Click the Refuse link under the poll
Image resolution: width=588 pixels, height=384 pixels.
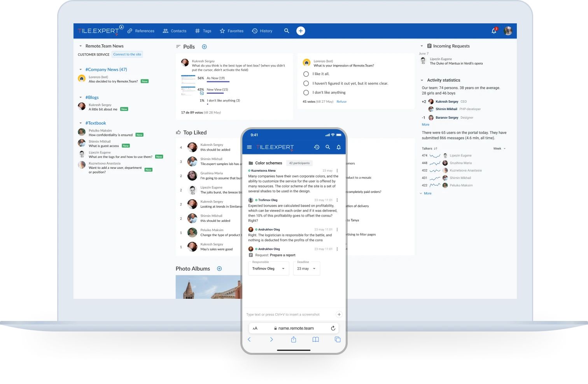pos(341,102)
